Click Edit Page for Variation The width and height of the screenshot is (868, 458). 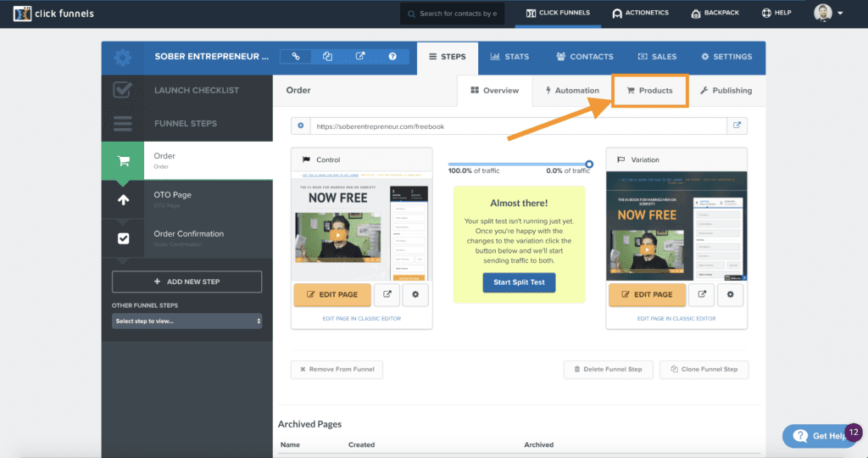coord(647,294)
